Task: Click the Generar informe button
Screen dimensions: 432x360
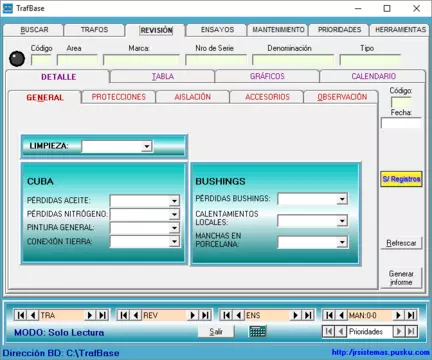Action: click(401, 278)
